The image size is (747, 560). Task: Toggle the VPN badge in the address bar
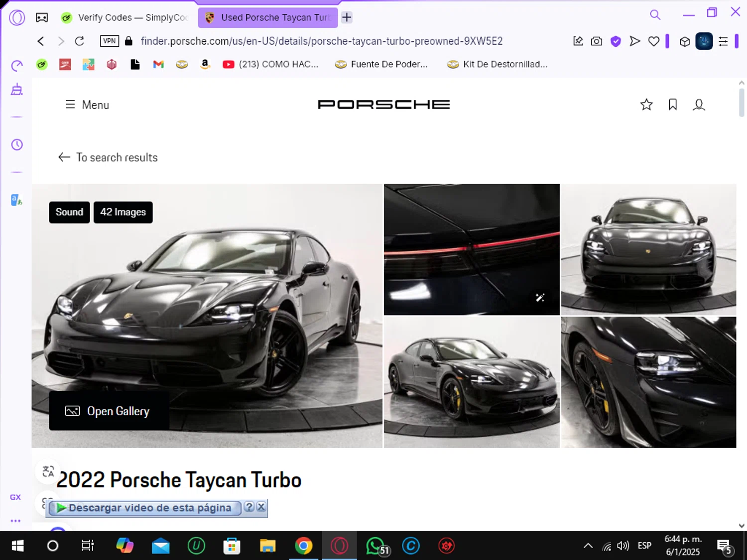110,41
